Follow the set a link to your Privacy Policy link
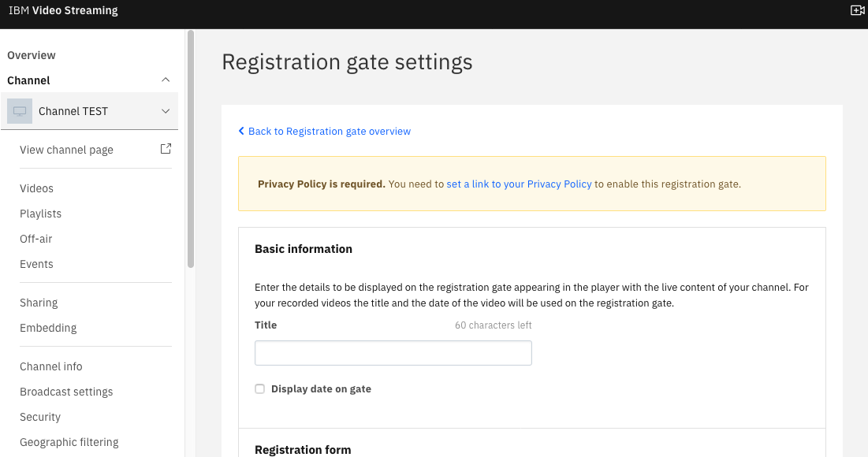This screenshot has height=457, width=868. pos(520,184)
